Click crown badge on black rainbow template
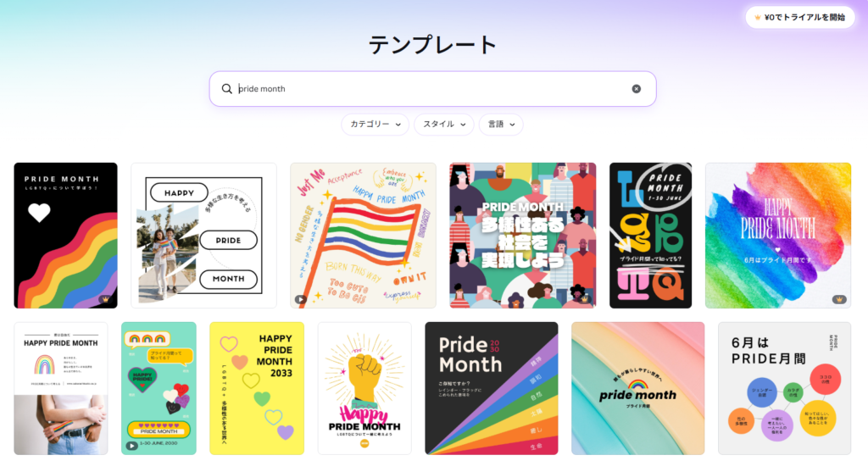 coord(105,299)
